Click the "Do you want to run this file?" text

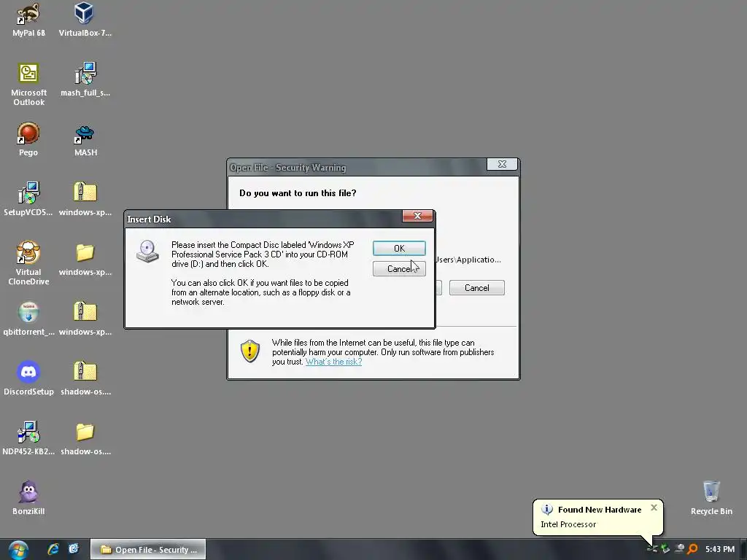coord(298,192)
